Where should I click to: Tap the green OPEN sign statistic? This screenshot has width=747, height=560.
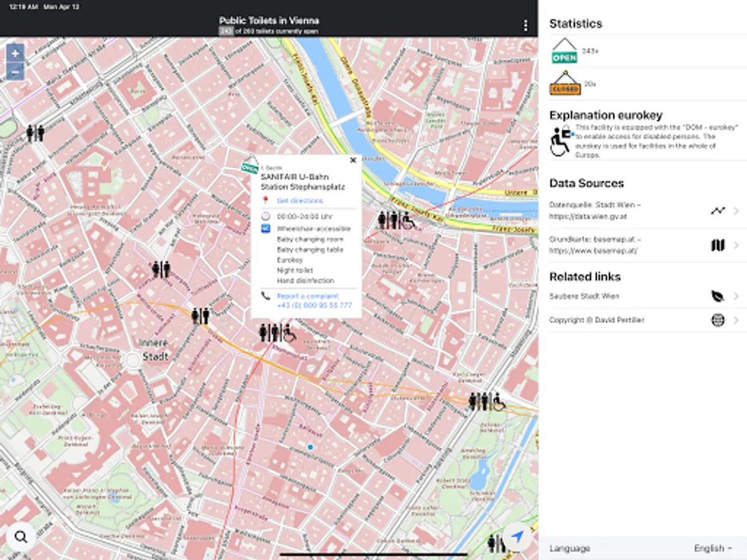click(x=565, y=51)
